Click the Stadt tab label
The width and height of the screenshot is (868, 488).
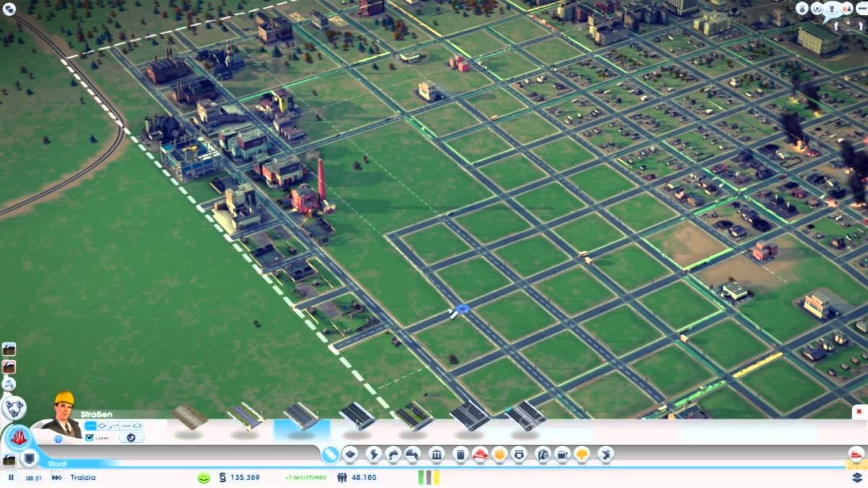coord(56,464)
